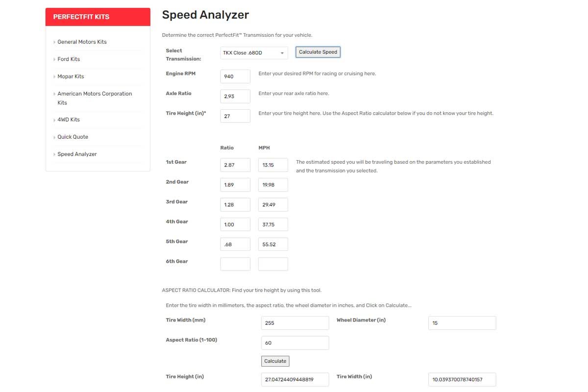
Task: Click the top Tire Height input
Action: (235, 116)
